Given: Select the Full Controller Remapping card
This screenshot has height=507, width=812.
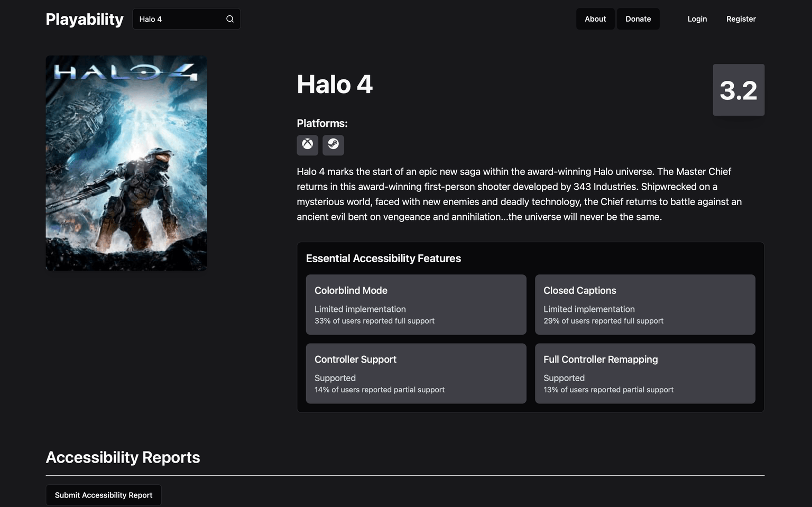Looking at the screenshot, I should tap(645, 373).
